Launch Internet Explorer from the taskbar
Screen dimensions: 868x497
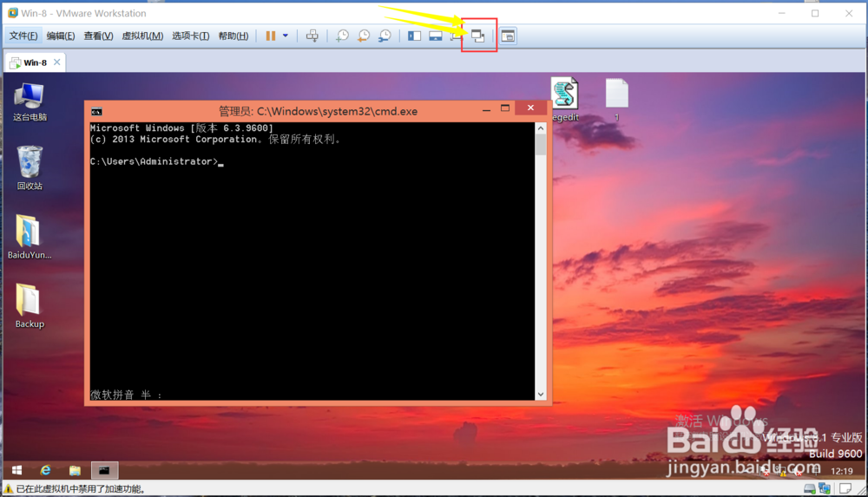click(45, 470)
